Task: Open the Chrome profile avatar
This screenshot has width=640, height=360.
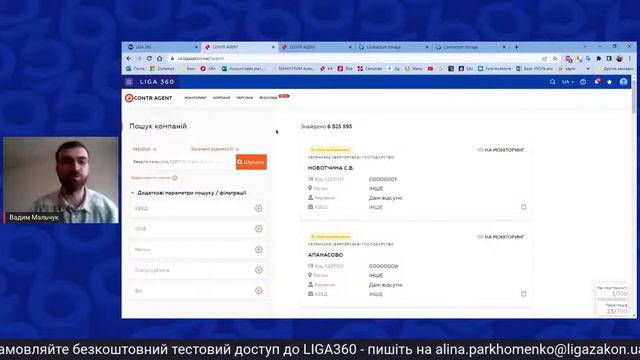Action: tap(619, 59)
